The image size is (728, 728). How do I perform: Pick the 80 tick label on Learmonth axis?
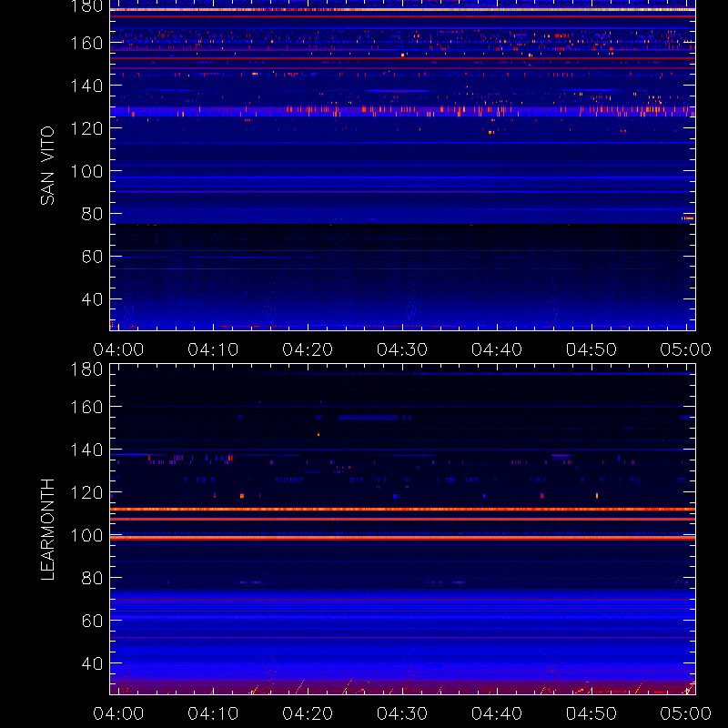[92, 578]
